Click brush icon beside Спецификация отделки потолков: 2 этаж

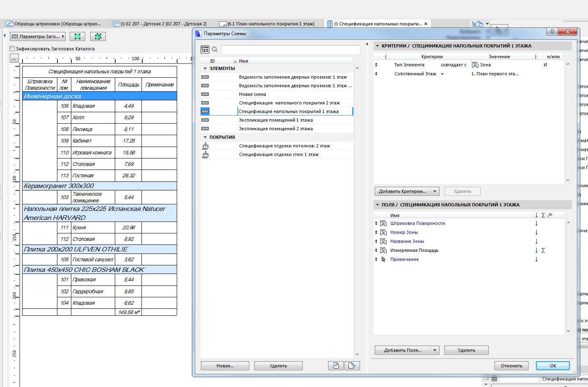click(x=205, y=146)
